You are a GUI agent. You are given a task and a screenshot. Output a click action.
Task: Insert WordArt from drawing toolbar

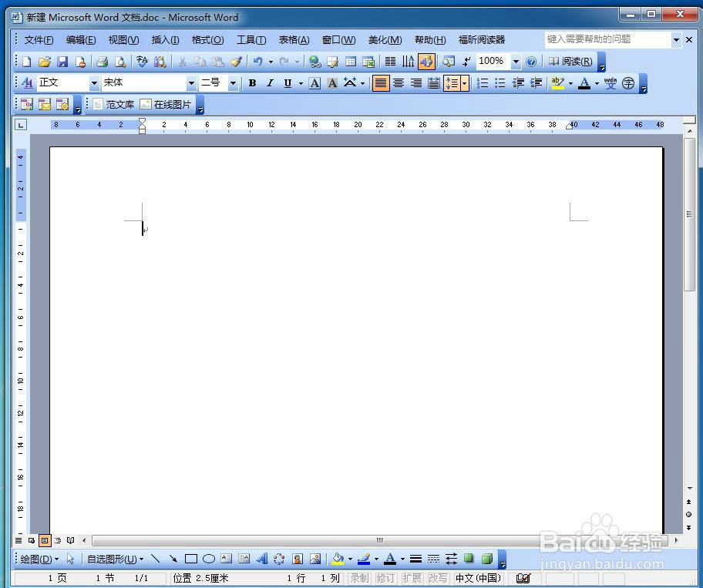coord(262,559)
